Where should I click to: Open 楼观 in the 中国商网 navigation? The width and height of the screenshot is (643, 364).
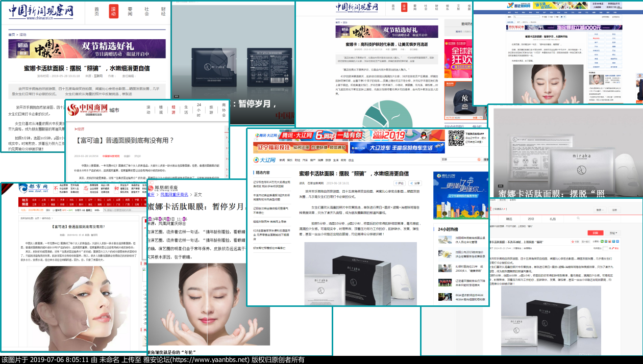click(x=161, y=110)
